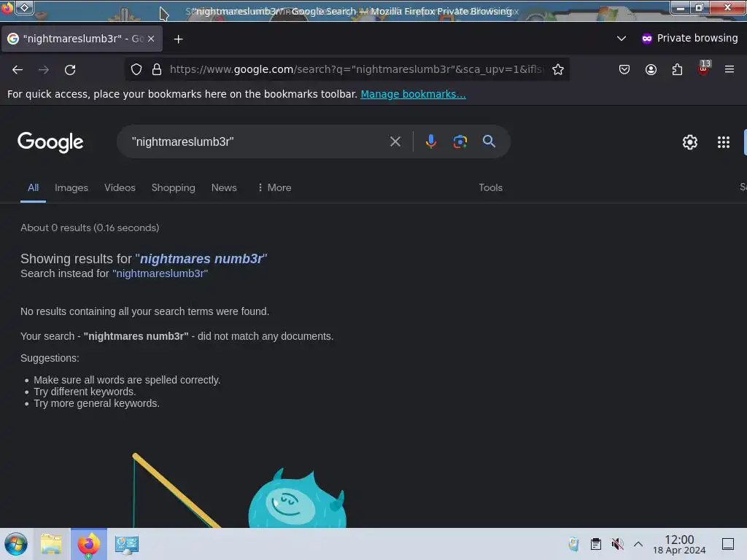Image resolution: width=747 pixels, height=560 pixels.
Task: Follow the "nightmares numb3r" corrected link
Action: [201, 259]
